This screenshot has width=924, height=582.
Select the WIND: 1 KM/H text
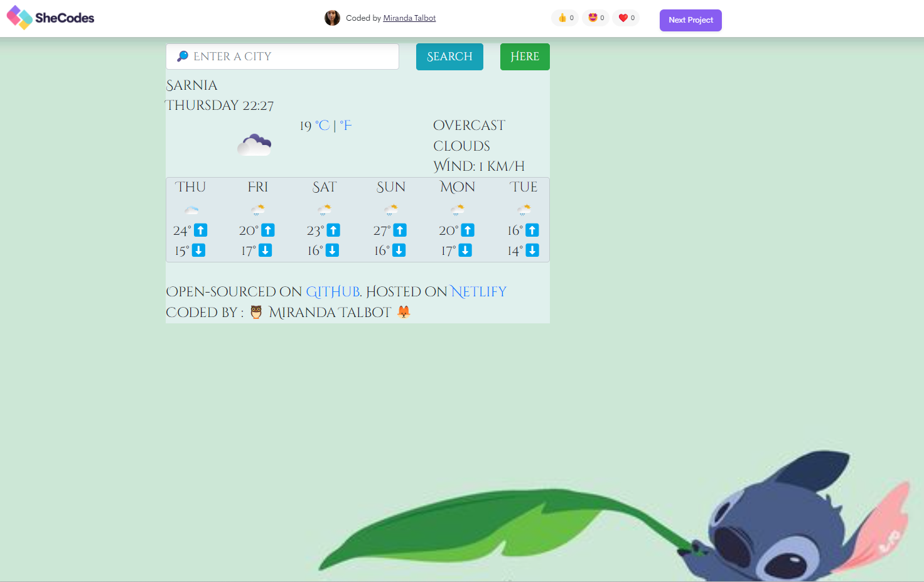pos(479,166)
